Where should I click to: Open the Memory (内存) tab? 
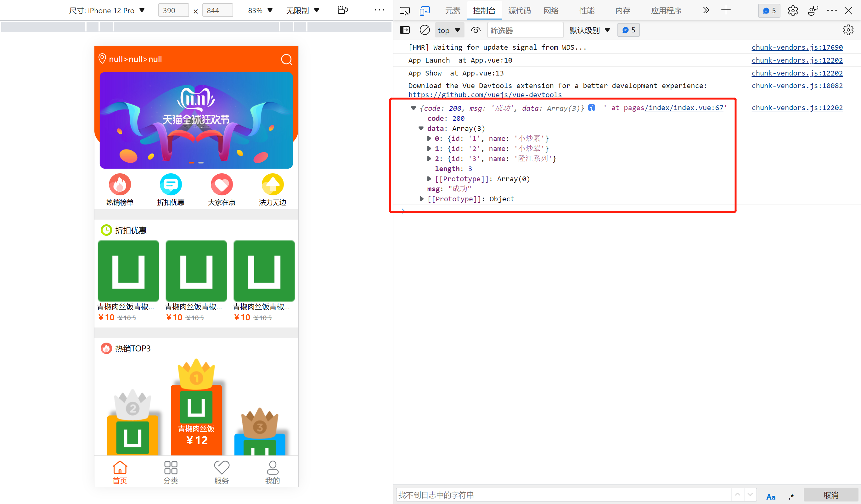point(623,11)
